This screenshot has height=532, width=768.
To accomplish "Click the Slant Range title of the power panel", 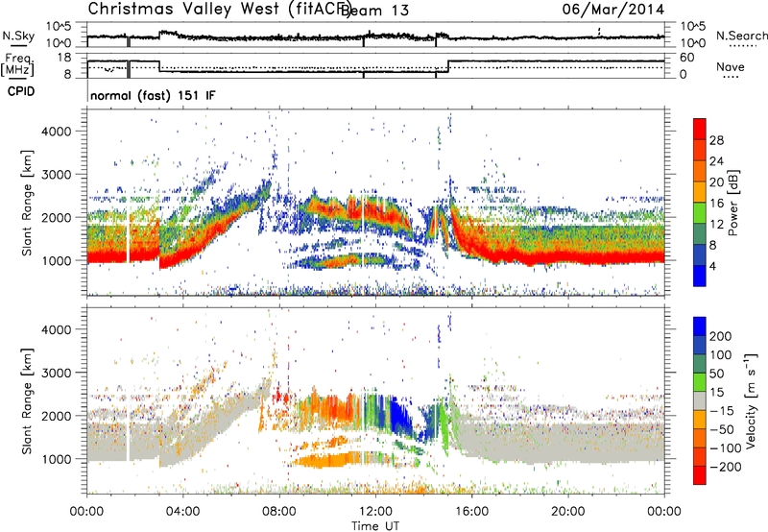I will 27,203.
